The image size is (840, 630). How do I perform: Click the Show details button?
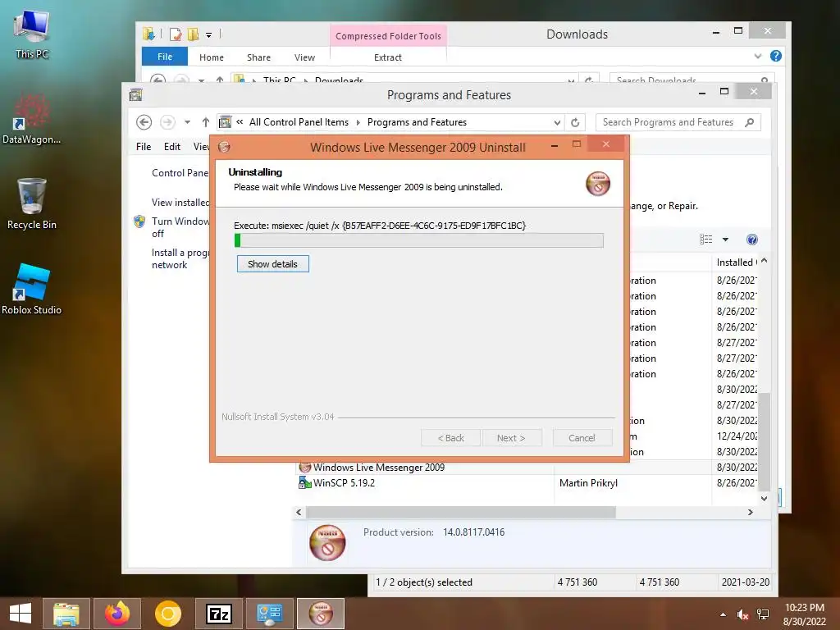point(272,264)
